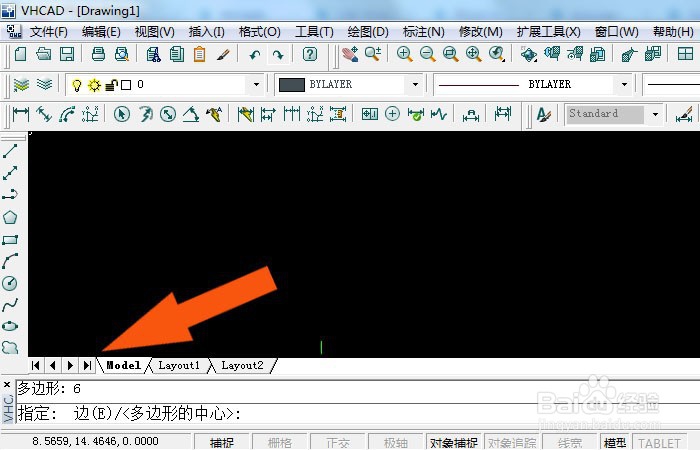Image resolution: width=700 pixels, height=450 pixels.
Task: Open the text style icon
Action: [543, 114]
